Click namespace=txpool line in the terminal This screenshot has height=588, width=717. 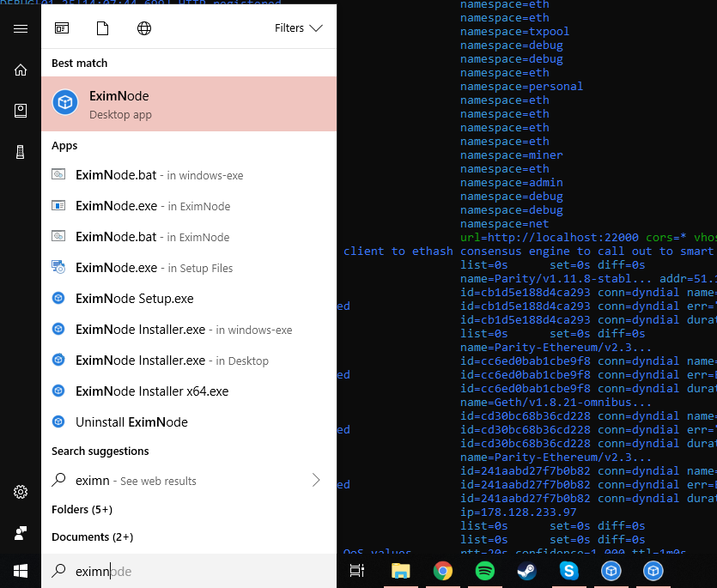[514, 32]
